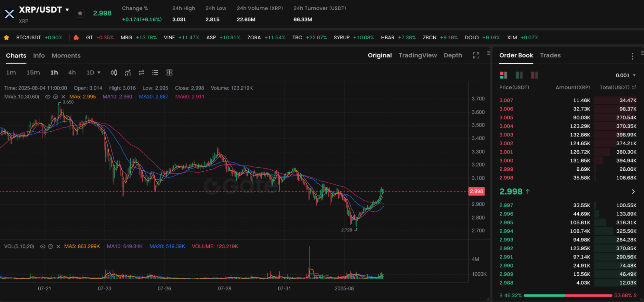Click the XRP coin logo
This screenshot has width=644, height=302.
(x=9, y=14)
